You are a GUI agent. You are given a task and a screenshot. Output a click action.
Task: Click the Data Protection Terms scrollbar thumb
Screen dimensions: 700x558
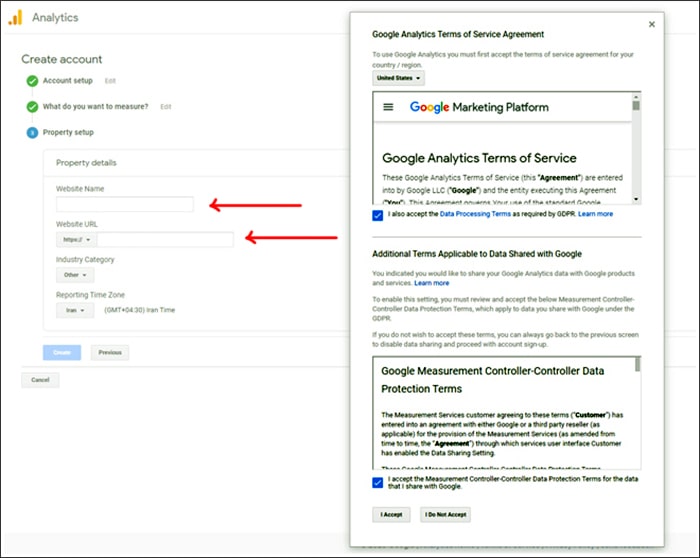638,365
